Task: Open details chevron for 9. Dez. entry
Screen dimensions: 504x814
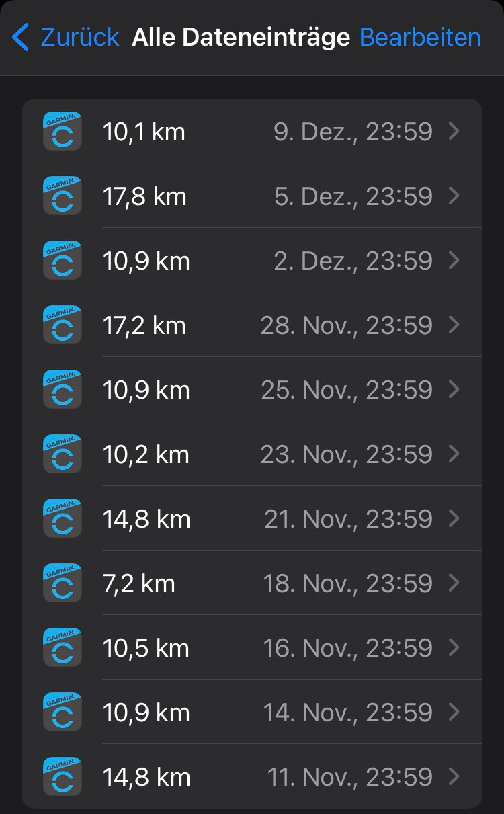Action: tap(454, 131)
